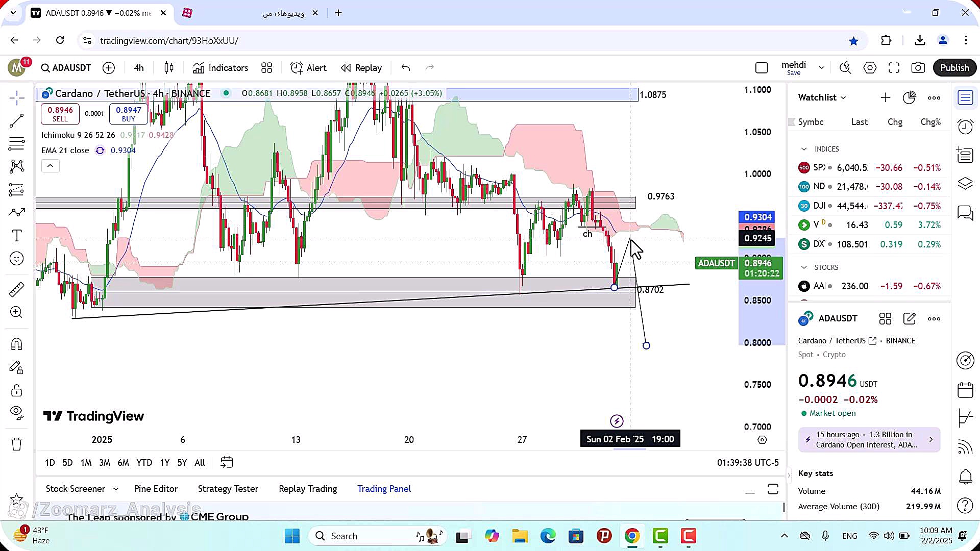Collapse the STOCKS section
980x551 pixels.
[804, 267]
